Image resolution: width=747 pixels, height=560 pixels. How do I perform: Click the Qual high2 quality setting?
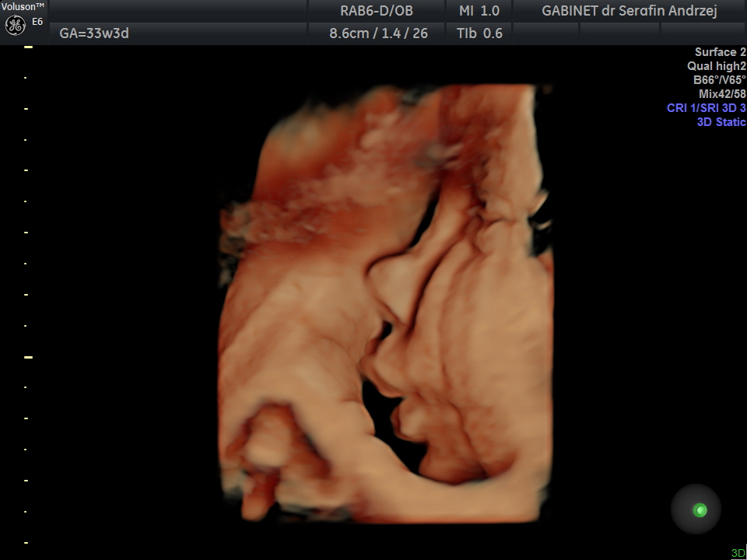tap(717, 66)
